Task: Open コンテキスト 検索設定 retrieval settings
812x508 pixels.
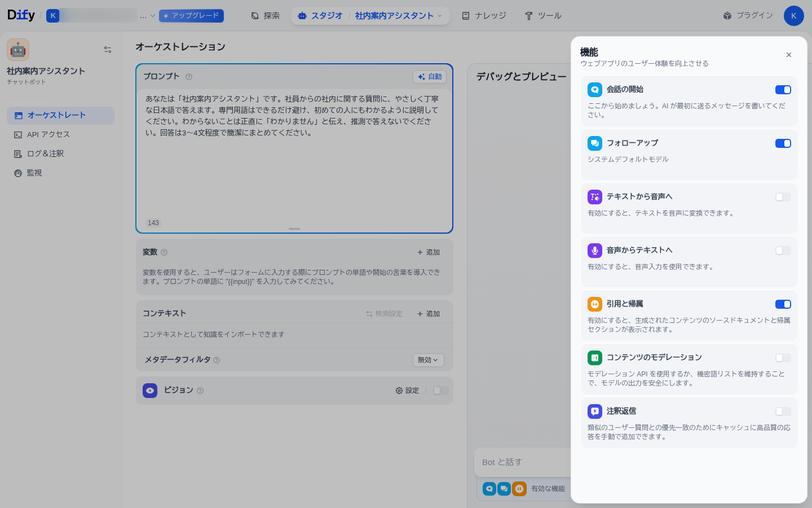Action: 384,314
